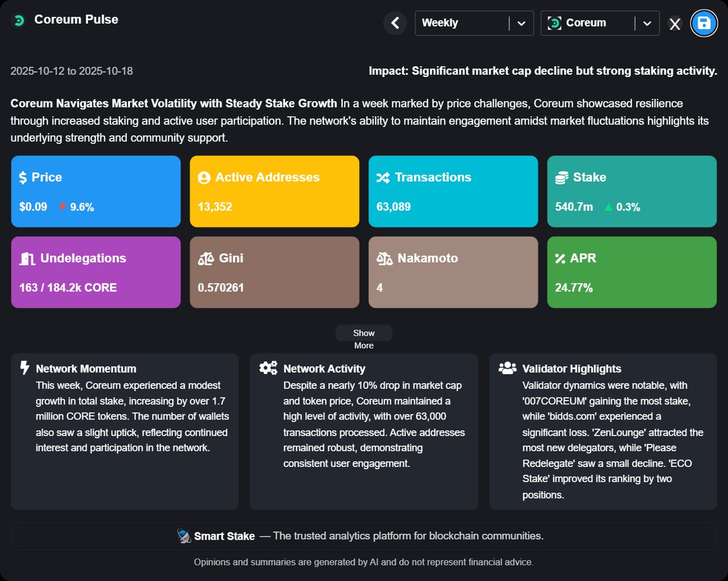Click the Coreum Navigates Market Volatility headline

coord(174,103)
